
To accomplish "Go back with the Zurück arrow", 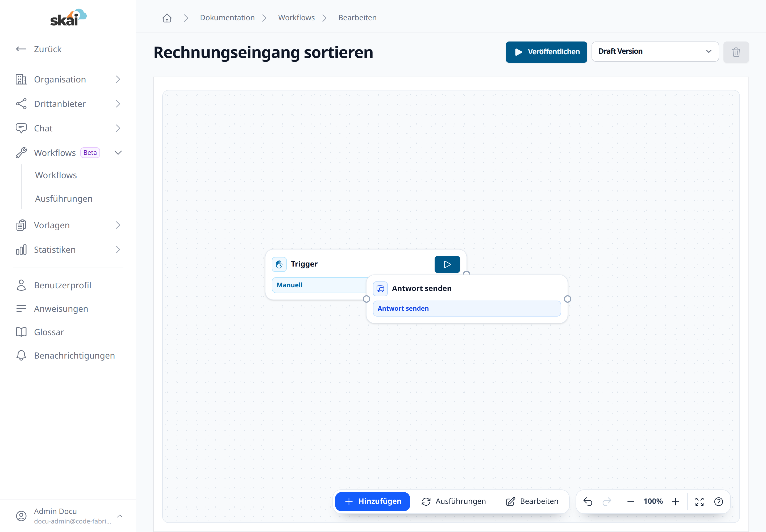I will pyautogui.click(x=21, y=49).
